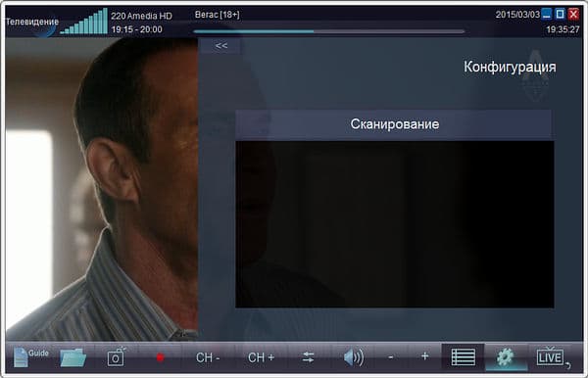Click the Телевидение mode label
Screen dimensions: 588x378
click(32, 22)
